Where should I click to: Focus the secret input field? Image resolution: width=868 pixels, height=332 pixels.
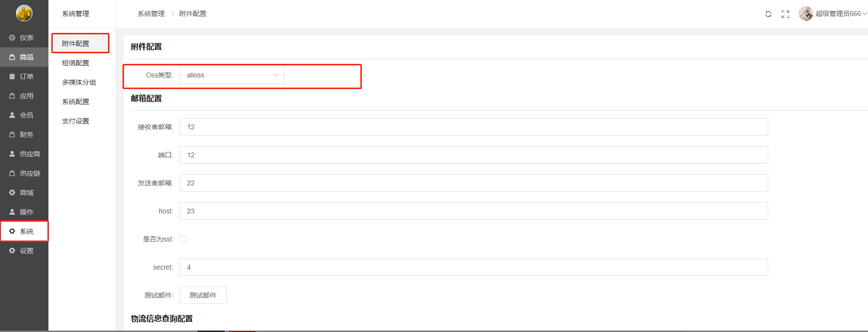tap(473, 267)
